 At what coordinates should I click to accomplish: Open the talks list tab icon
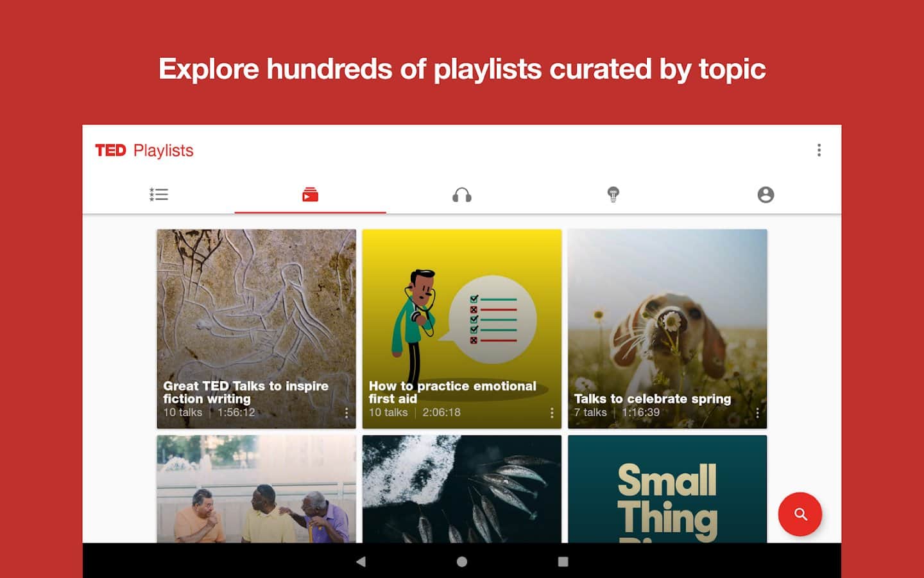pos(158,195)
